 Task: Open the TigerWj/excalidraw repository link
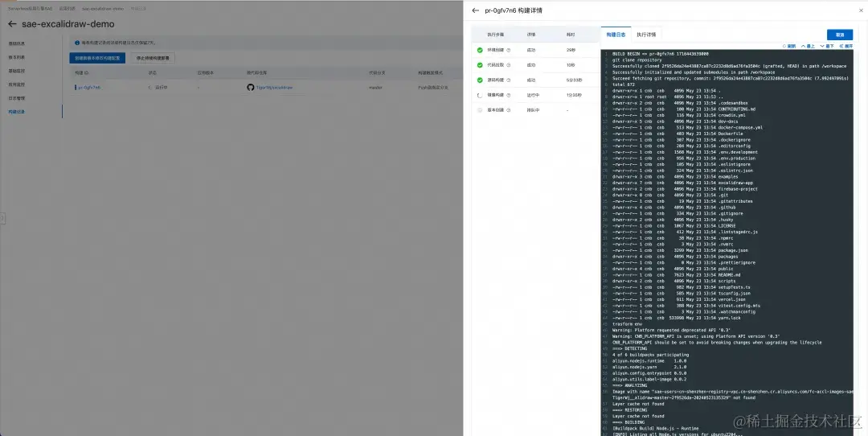pyautogui.click(x=274, y=88)
